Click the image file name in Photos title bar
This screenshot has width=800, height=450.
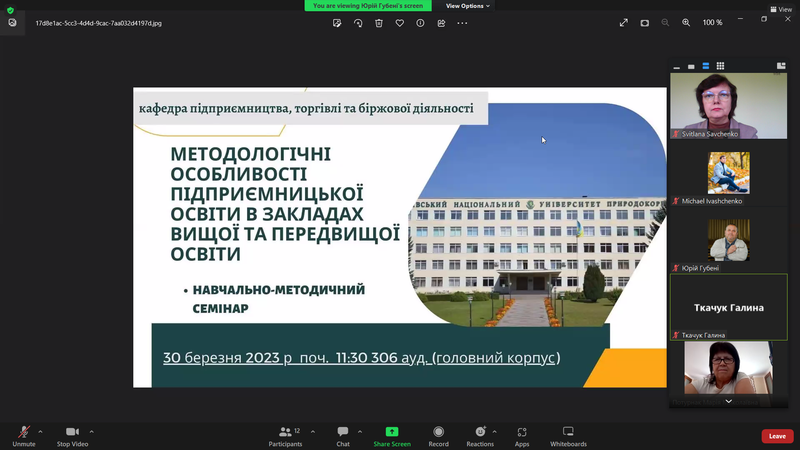[x=98, y=23]
